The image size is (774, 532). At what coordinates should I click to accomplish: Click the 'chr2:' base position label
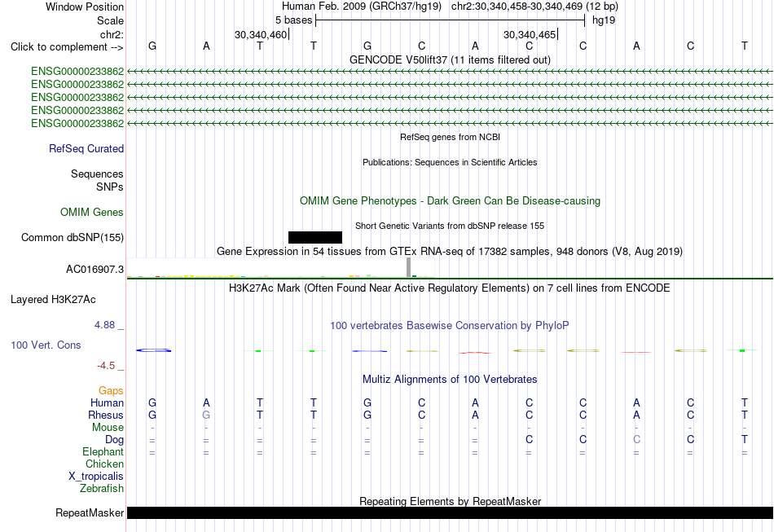click(112, 34)
